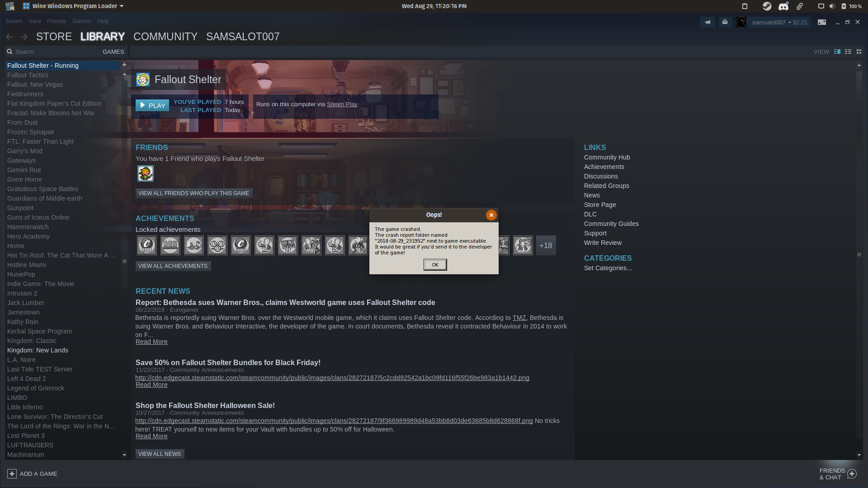Screen dimensions: 868x488
Task: Click ADD A GAME text button
Action: point(38,474)
